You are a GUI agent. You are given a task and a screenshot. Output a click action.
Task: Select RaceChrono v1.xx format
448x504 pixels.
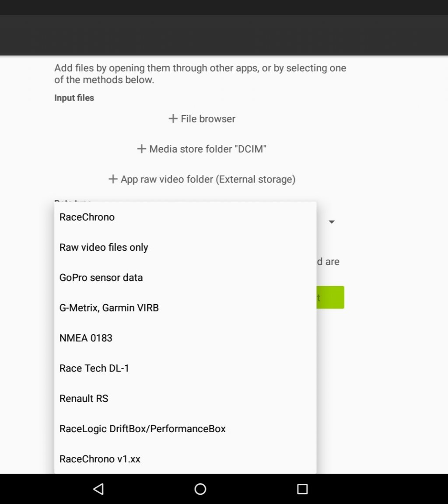[x=185, y=458]
